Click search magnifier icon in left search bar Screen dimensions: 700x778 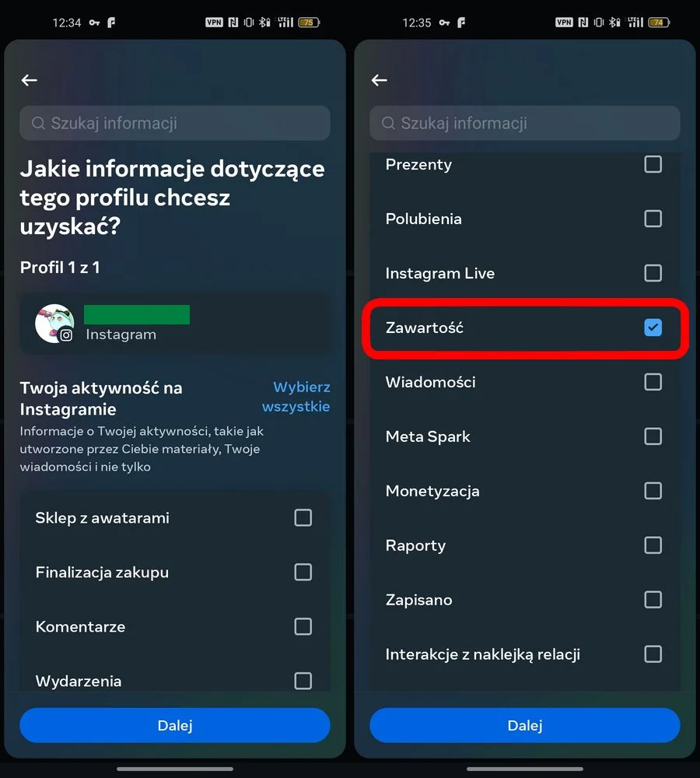pyautogui.click(x=38, y=123)
